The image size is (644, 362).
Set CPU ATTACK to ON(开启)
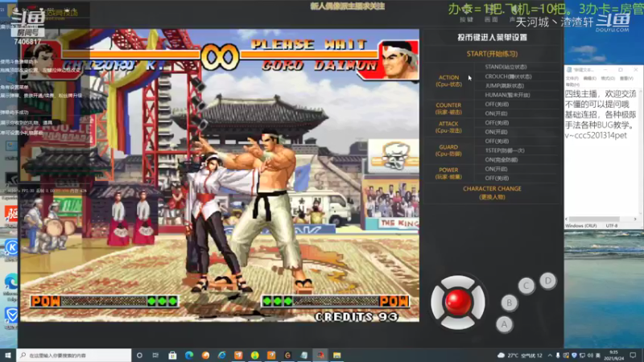tap(496, 132)
